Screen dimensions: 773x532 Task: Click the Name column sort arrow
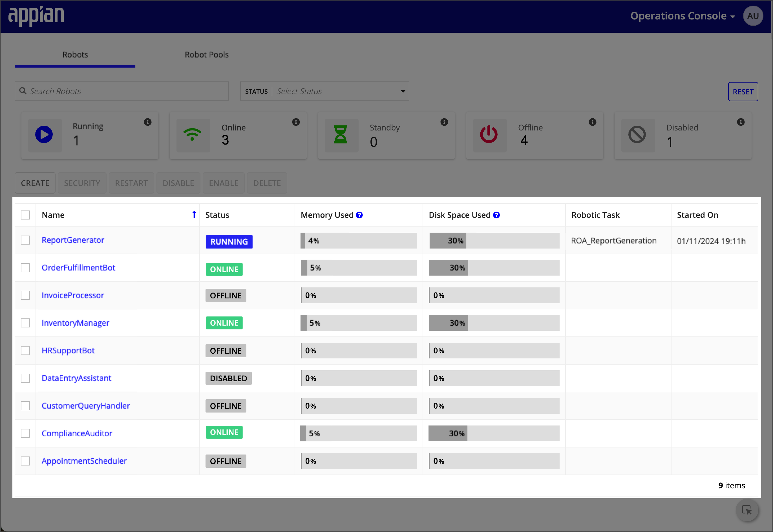click(194, 215)
